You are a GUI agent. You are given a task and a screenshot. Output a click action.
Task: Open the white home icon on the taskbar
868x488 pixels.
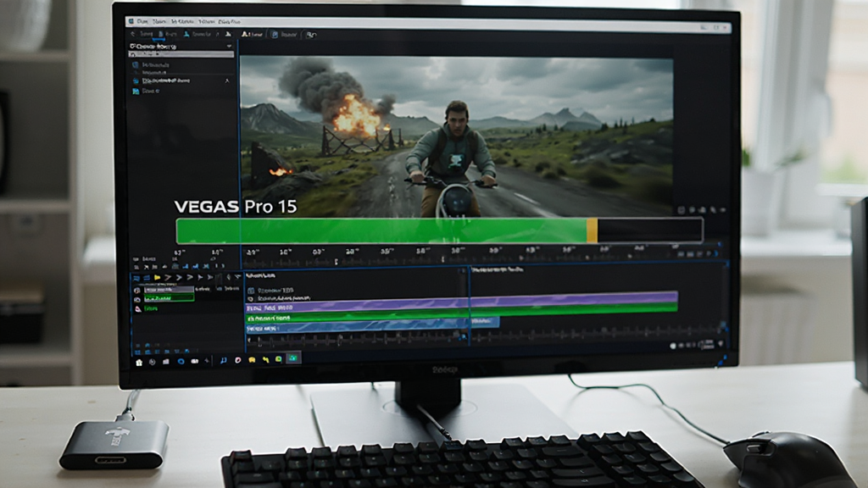139,363
